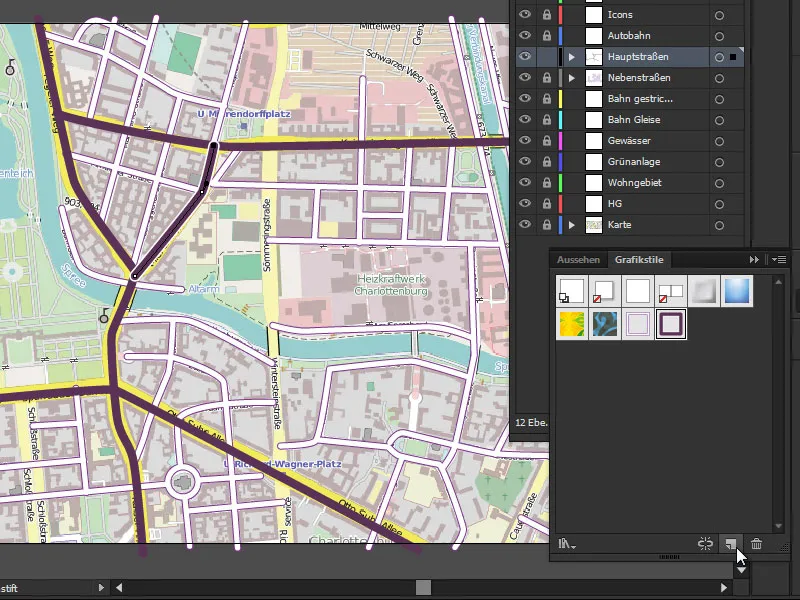Collapse the Grafikstile panel with the double arrow
The width and height of the screenshot is (800, 600).
tap(754, 260)
